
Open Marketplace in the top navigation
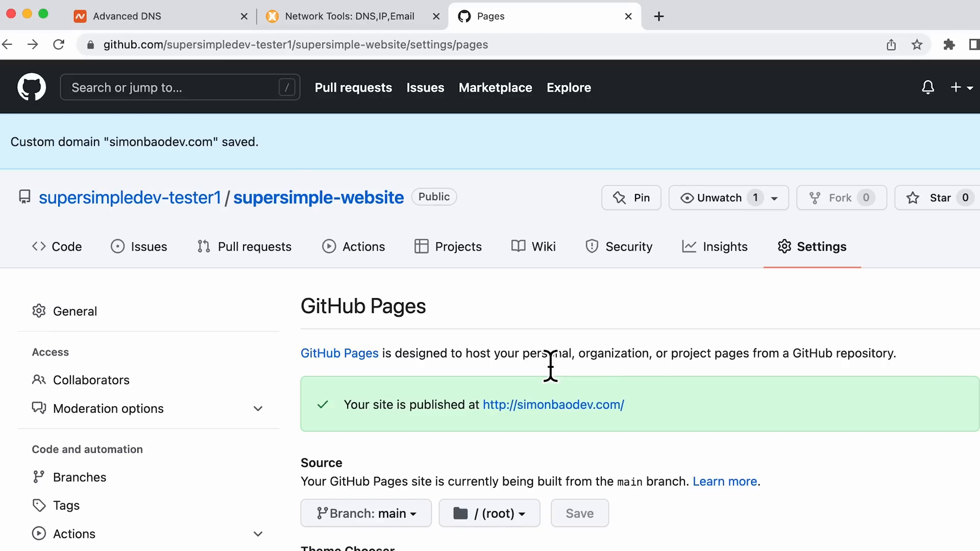coord(495,87)
